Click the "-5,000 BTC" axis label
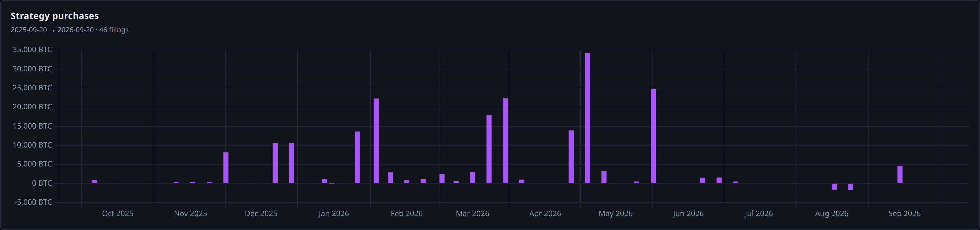This screenshot has height=230, width=980. 33,202
